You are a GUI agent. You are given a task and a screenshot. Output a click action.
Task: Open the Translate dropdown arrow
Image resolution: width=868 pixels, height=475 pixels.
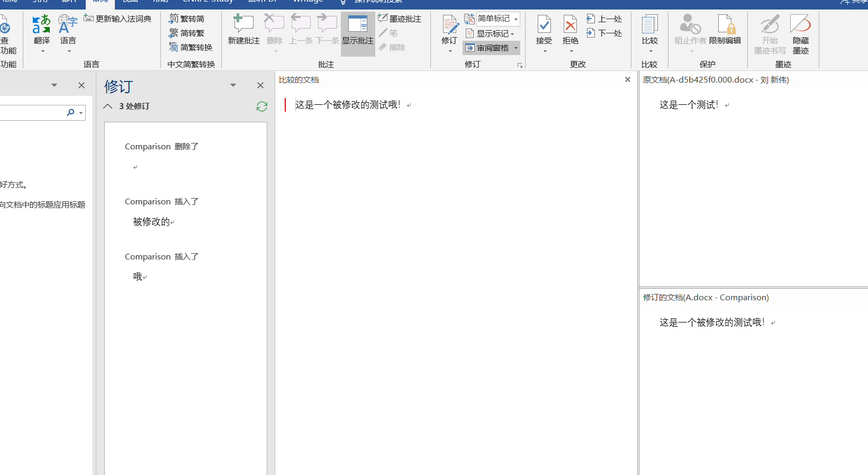42,51
